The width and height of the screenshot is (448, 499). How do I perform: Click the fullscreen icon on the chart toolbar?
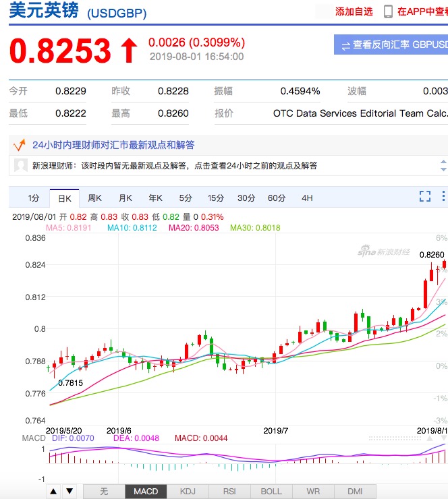424,196
